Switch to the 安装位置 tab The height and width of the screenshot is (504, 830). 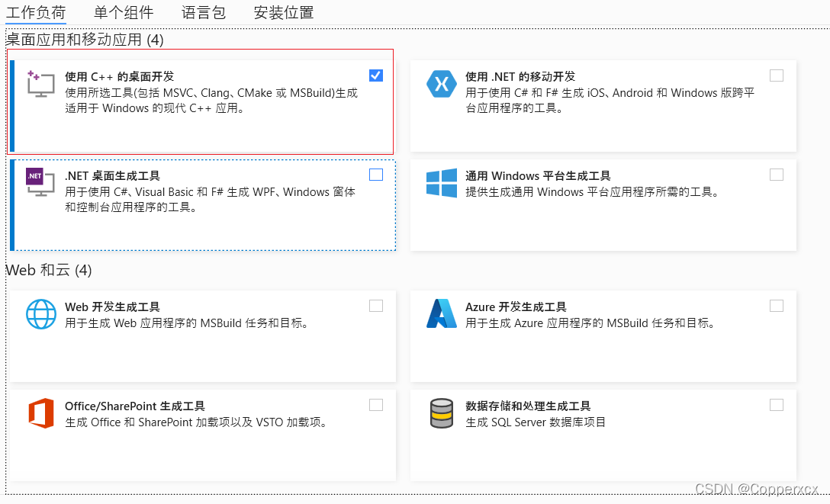pos(284,12)
